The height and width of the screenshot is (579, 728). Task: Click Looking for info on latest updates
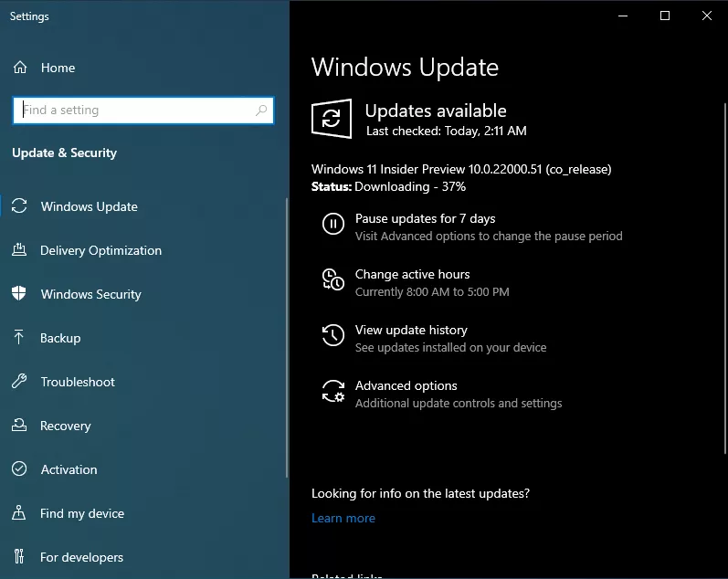coord(421,493)
